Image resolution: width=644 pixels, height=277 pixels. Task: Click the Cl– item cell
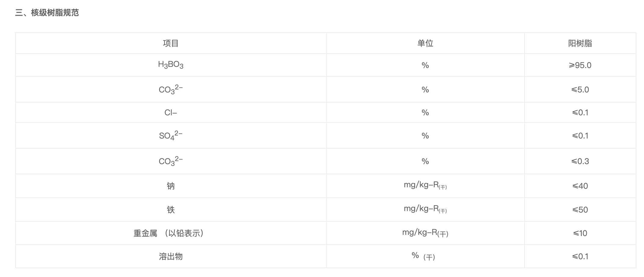[x=171, y=113]
